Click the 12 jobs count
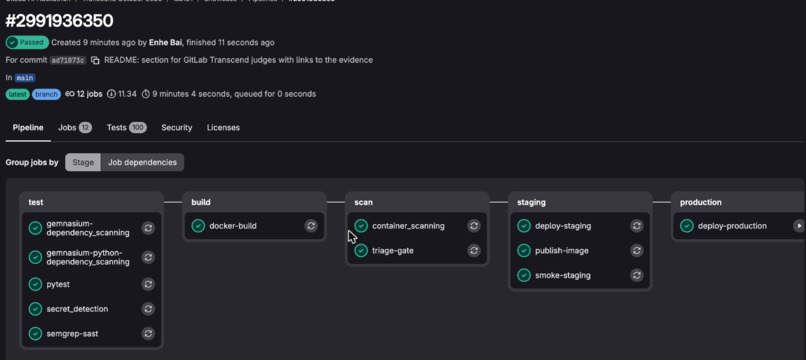The width and height of the screenshot is (806, 360). pos(84,94)
